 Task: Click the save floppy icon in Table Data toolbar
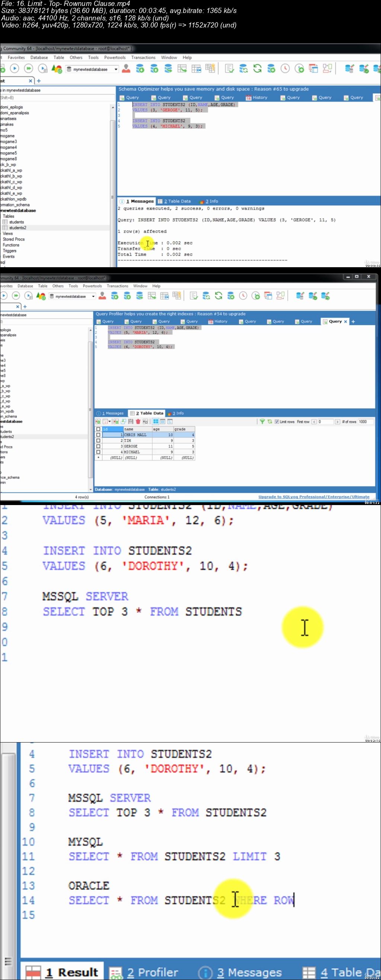131,421
